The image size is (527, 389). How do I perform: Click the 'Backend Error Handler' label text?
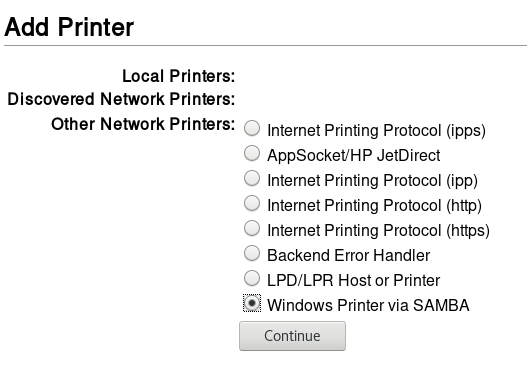(349, 256)
